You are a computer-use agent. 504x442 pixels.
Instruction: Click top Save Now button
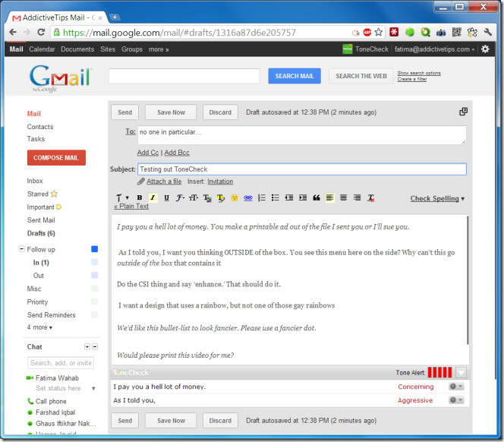(171, 112)
